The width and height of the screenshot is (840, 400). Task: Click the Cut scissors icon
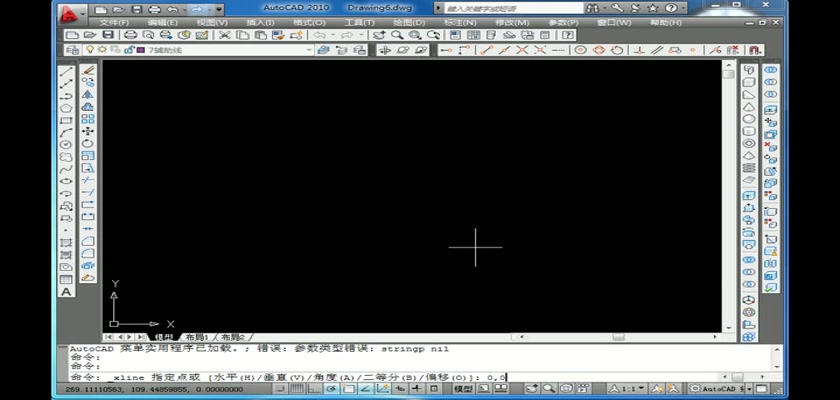[x=224, y=35]
